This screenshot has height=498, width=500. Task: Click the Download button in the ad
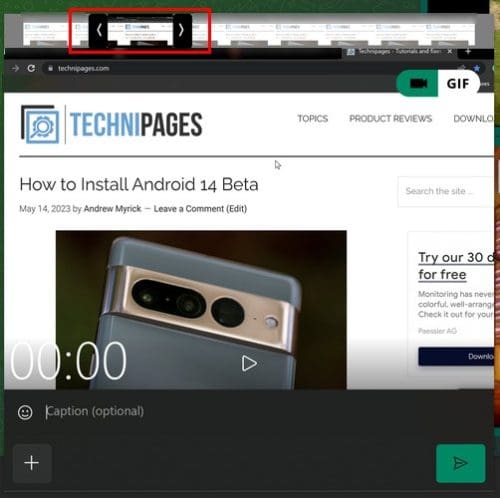pyautogui.click(x=456, y=356)
